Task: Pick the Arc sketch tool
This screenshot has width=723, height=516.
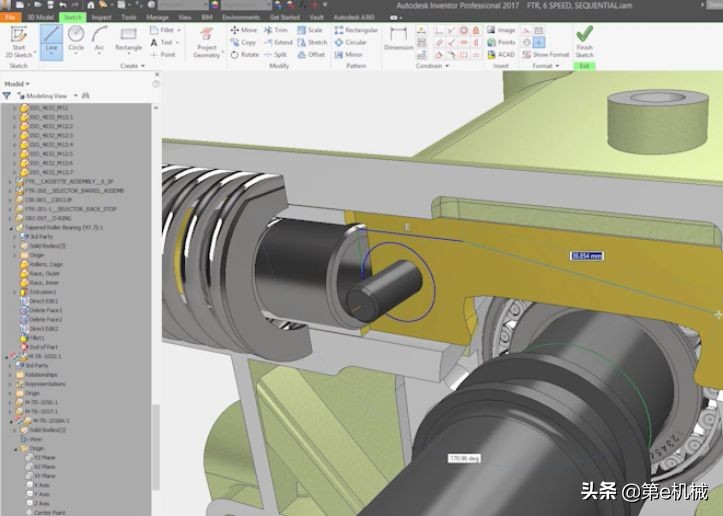Action: click(99, 39)
